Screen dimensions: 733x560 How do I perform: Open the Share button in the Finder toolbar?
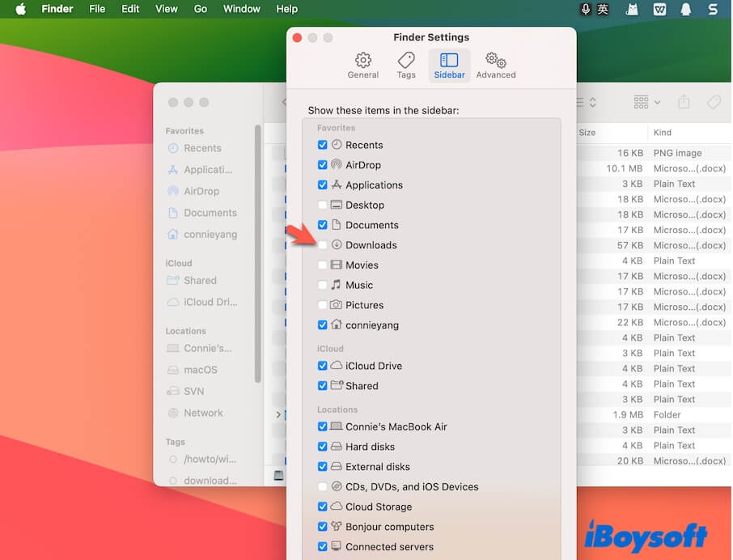coord(682,102)
